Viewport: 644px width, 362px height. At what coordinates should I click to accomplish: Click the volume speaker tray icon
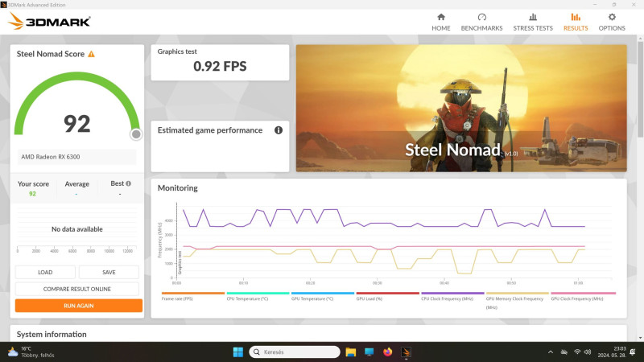pyautogui.click(x=588, y=352)
